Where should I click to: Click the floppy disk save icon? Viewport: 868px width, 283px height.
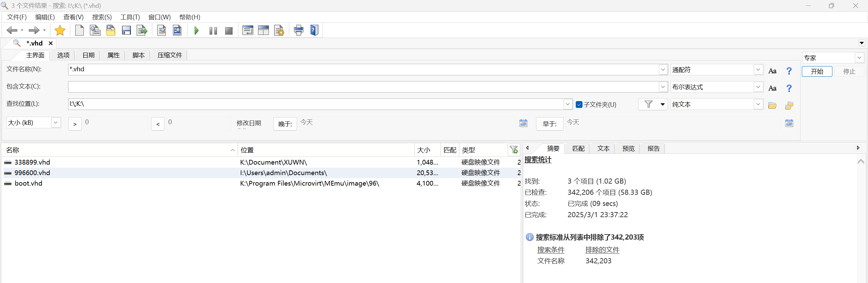click(x=126, y=31)
